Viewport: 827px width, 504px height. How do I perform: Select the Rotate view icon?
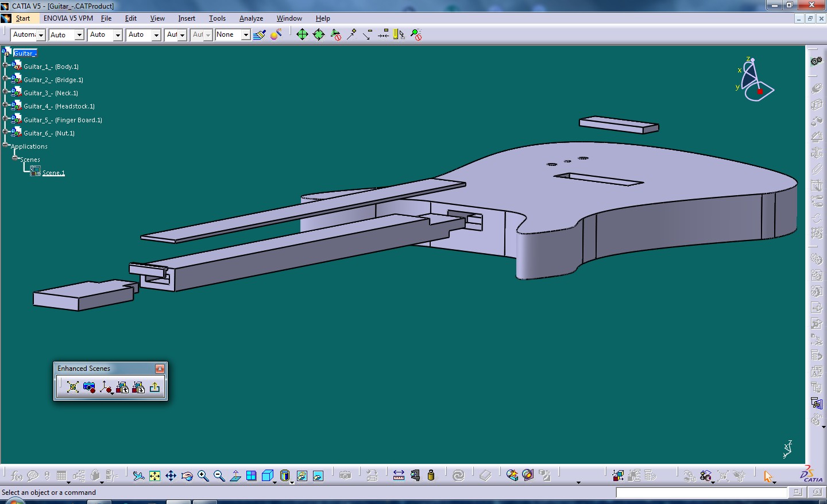tap(187, 476)
